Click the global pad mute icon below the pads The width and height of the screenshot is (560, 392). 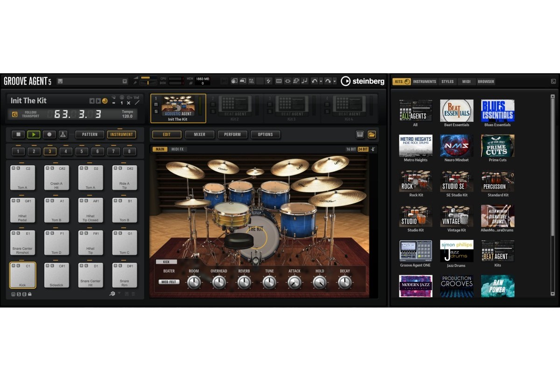click(x=13, y=294)
